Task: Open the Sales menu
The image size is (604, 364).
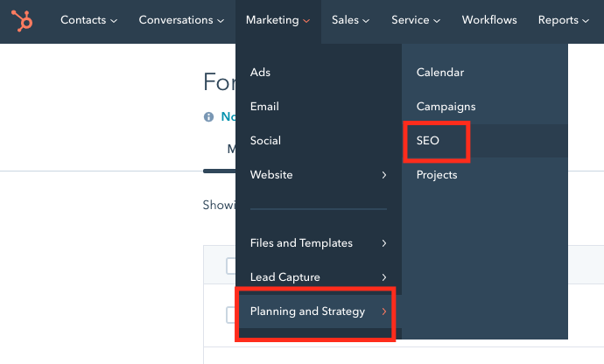Action: (x=350, y=20)
